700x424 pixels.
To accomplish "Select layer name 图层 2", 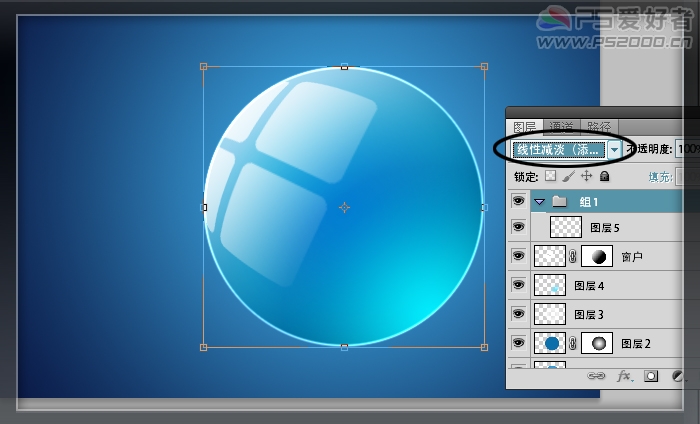I will click(636, 344).
